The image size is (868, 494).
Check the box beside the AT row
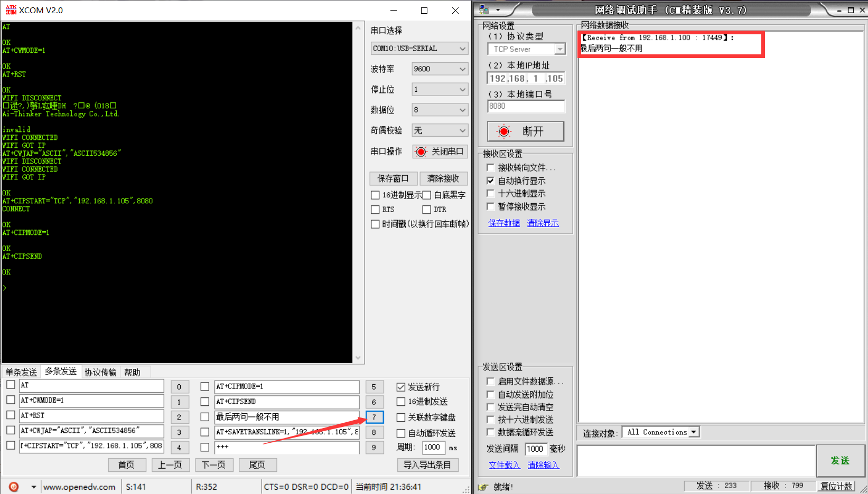point(11,385)
